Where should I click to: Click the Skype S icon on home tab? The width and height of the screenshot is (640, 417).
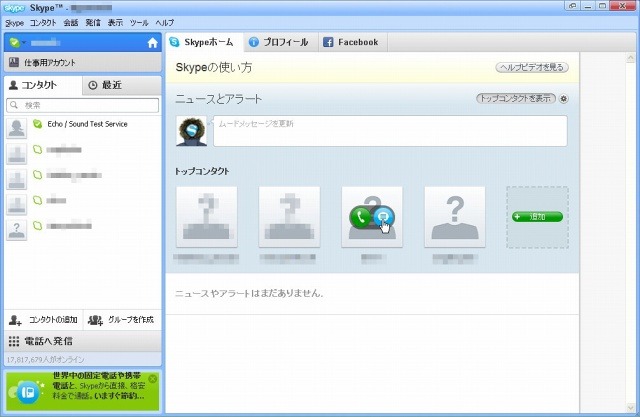(x=174, y=42)
